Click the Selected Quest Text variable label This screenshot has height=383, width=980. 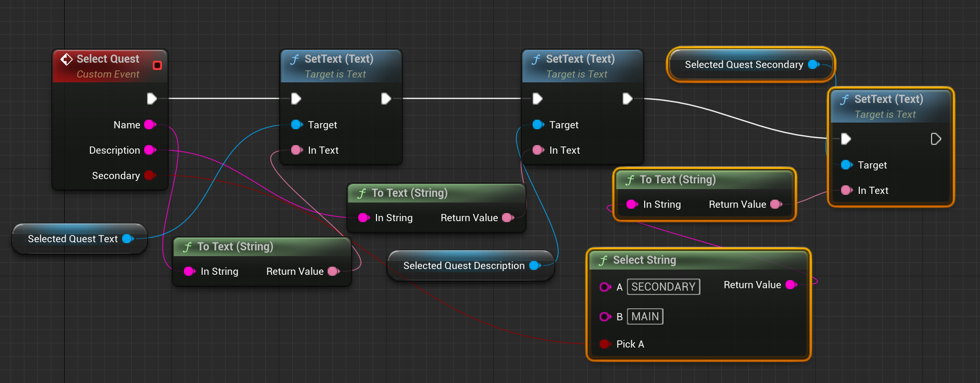(73, 238)
